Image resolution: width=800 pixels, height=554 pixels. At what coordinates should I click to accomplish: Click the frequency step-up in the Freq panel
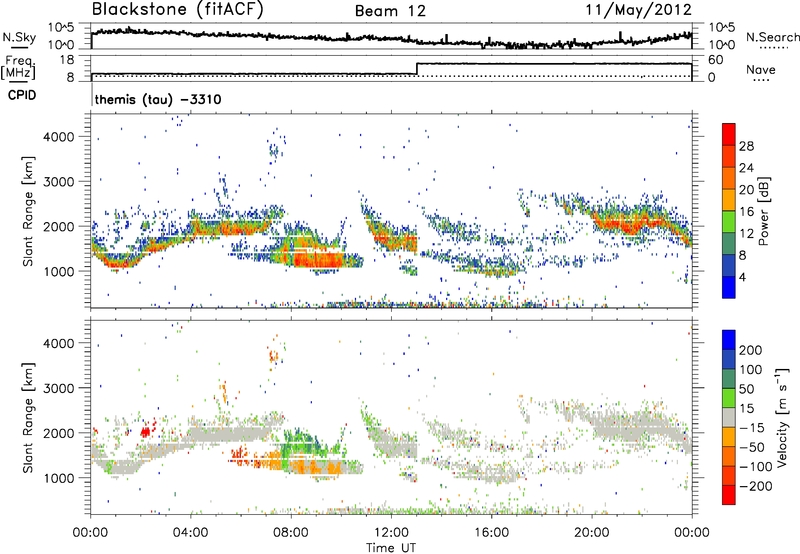coord(417,69)
